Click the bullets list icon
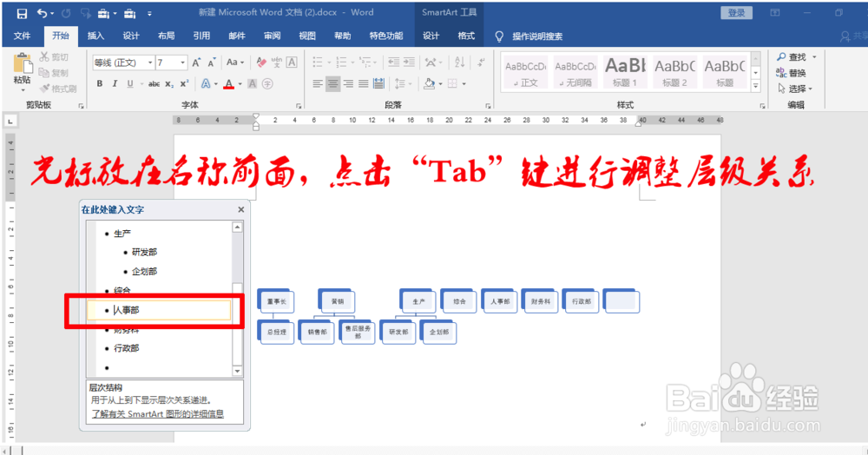This screenshot has width=868, height=455. [x=318, y=62]
